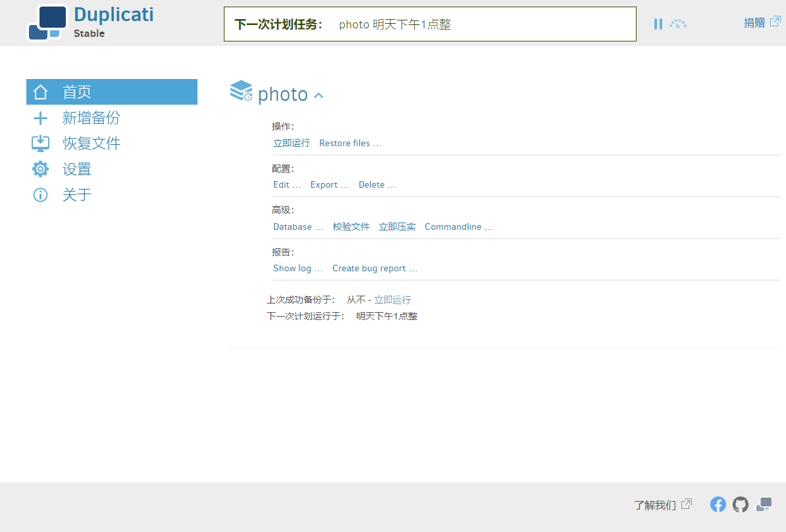Click Show log … under 报告

pos(298,268)
